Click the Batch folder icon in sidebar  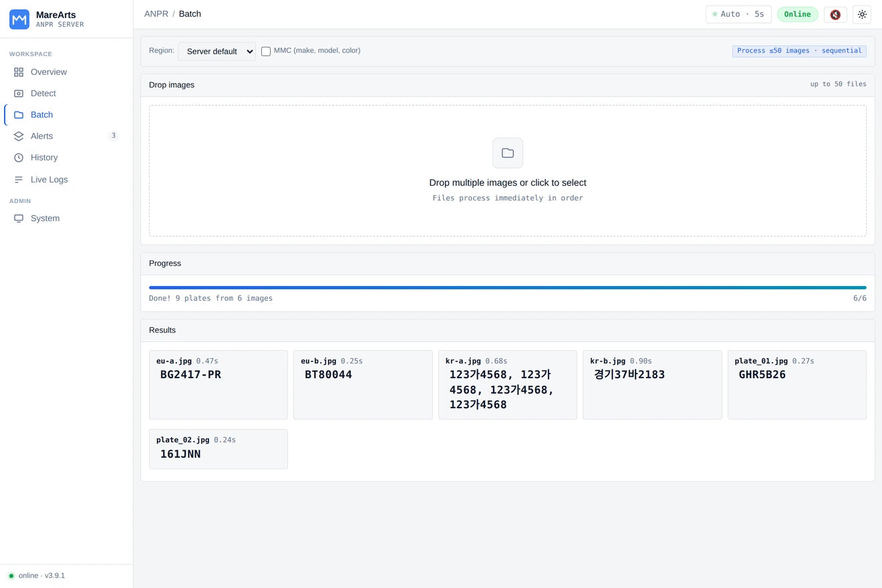click(19, 115)
